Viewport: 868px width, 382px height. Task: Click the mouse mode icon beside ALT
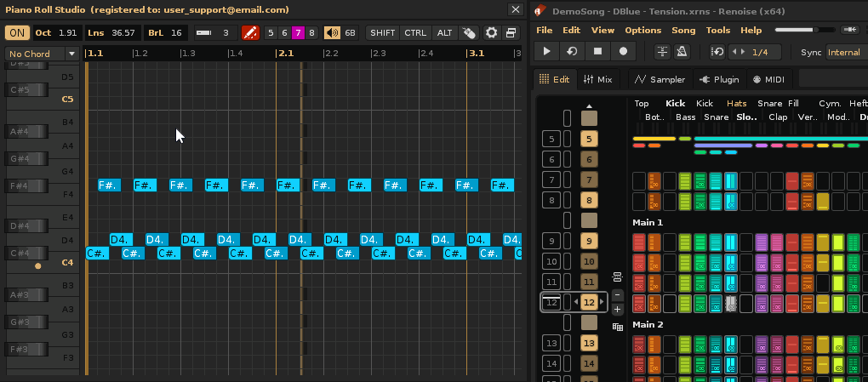pyautogui.click(x=468, y=33)
